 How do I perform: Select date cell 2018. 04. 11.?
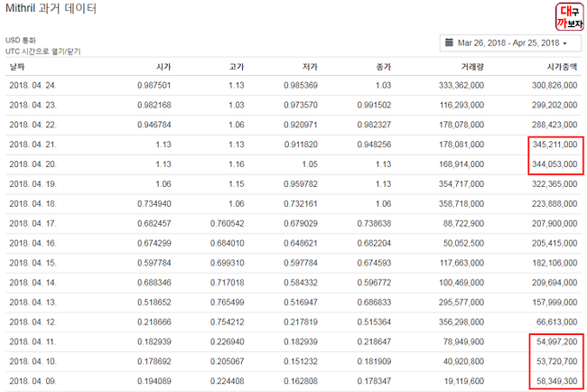33,341
